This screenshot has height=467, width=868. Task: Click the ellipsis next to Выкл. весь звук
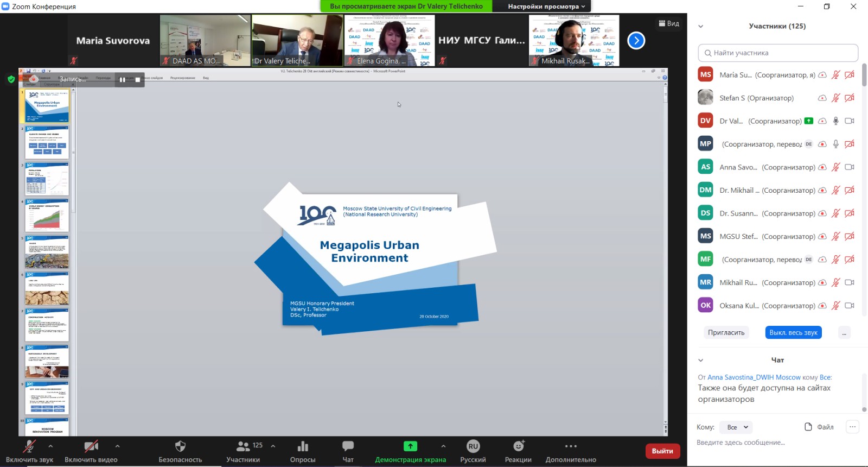pyautogui.click(x=844, y=333)
